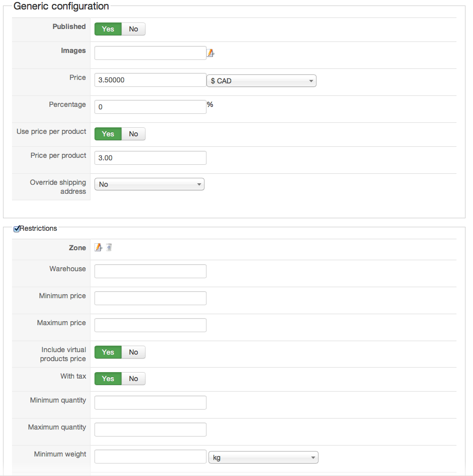The width and height of the screenshot is (473, 476).
Task: Set Use price per product to No
Action: point(133,134)
